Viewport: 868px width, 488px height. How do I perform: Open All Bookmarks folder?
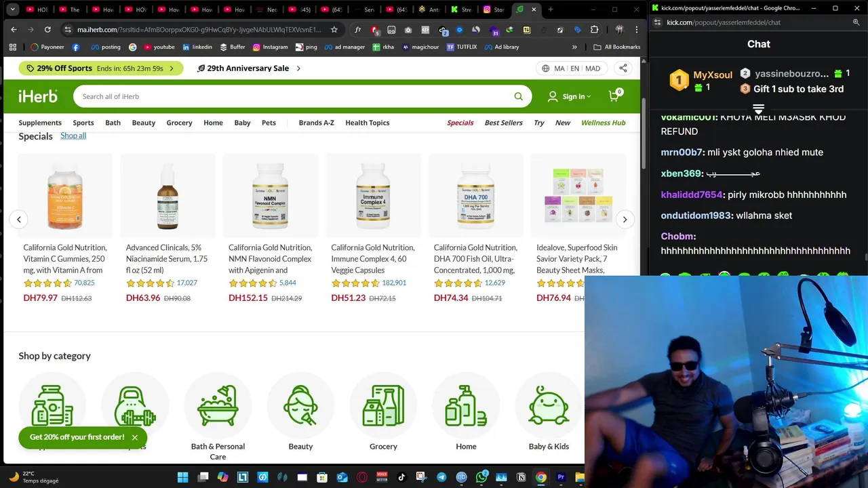pos(616,47)
